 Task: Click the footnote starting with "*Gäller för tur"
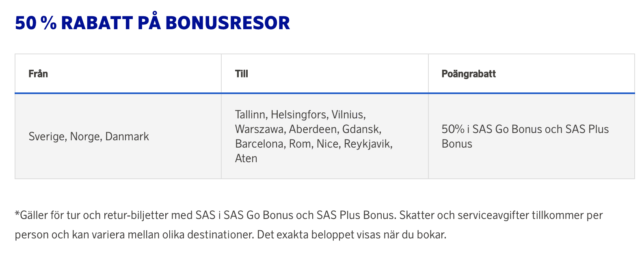(x=309, y=225)
